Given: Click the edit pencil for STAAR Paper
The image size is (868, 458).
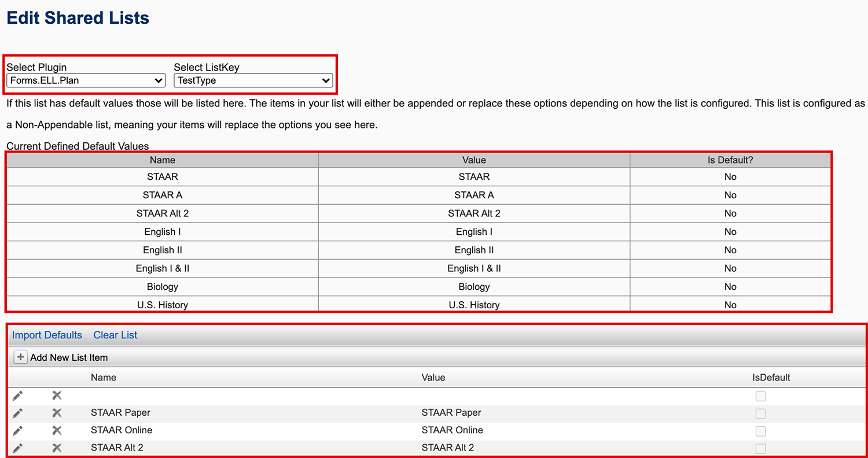Looking at the screenshot, I should tap(18, 413).
